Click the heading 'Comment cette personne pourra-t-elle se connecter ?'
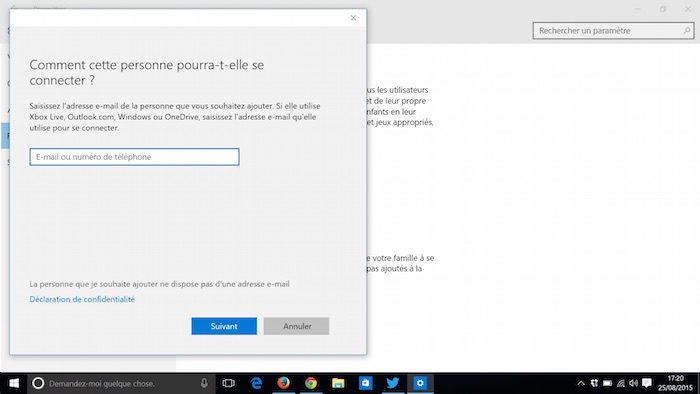 click(x=147, y=72)
